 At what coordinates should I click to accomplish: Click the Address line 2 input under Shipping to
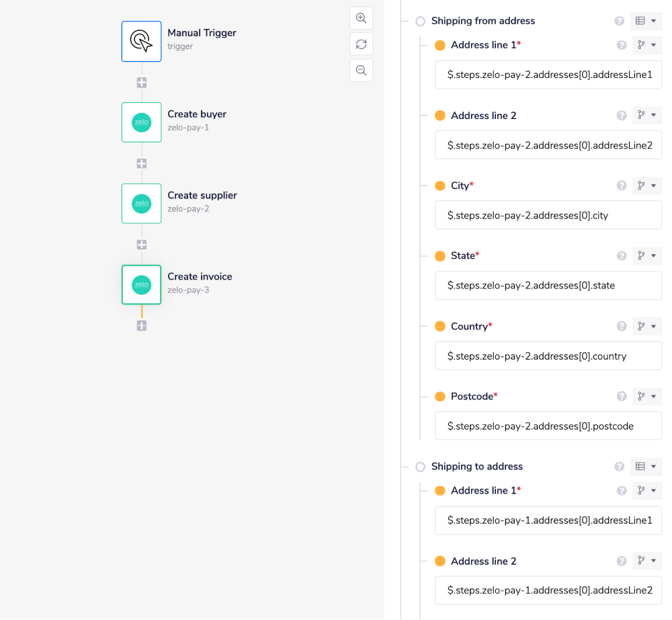click(548, 590)
